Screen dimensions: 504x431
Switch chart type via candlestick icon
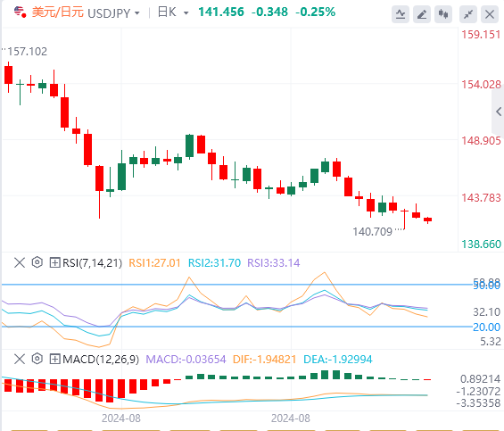point(443,14)
